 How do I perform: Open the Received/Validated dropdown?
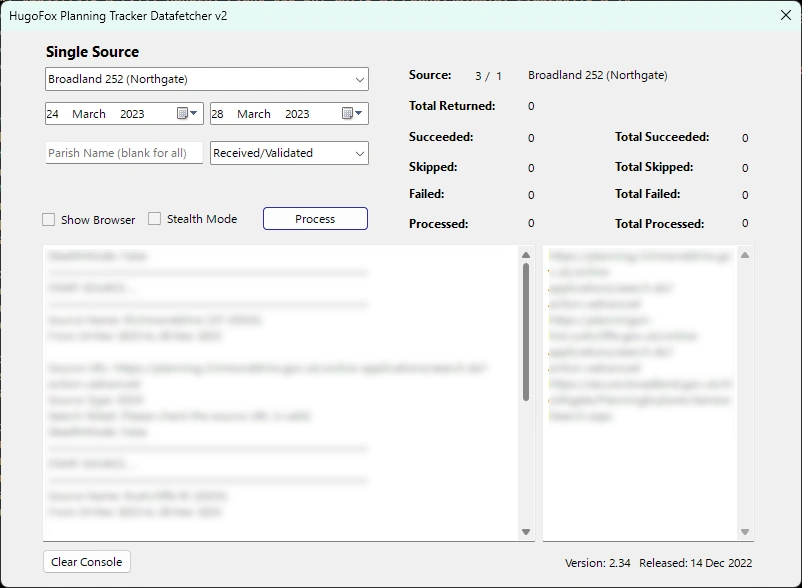coord(289,153)
